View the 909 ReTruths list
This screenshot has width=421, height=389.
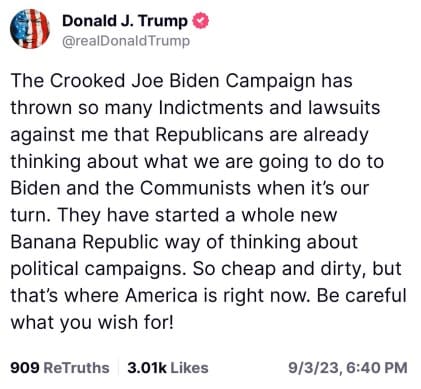tap(60, 368)
